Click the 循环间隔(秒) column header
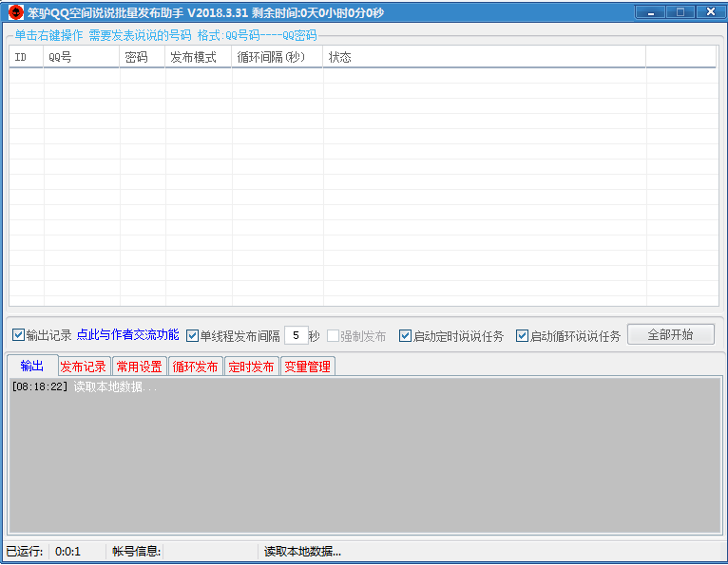 pos(278,57)
